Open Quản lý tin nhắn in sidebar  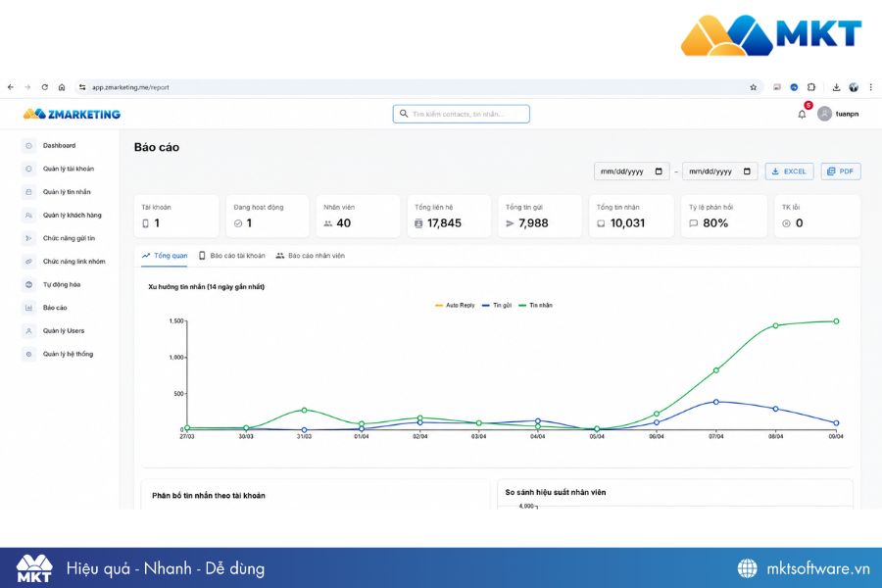[x=67, y=192]
